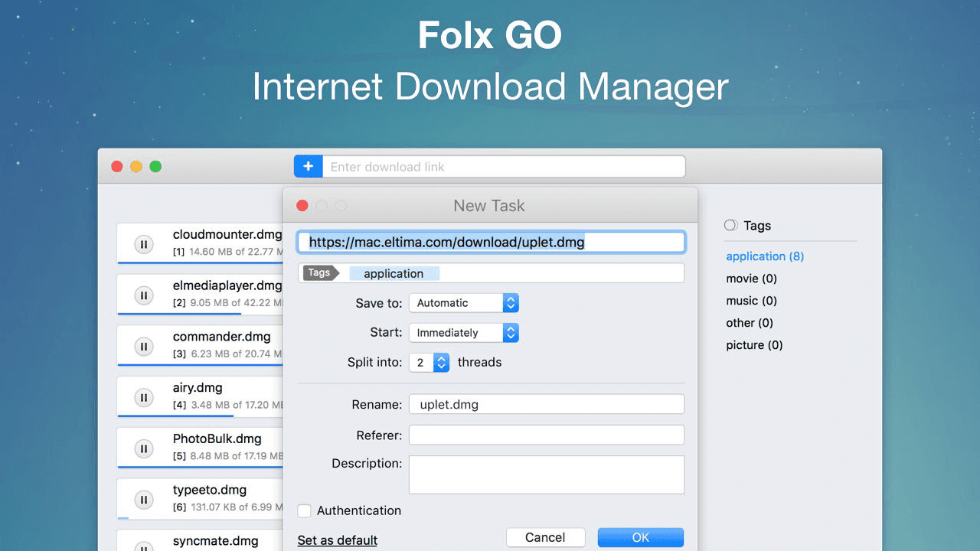Click the Referer input field
Viewport: 980px width, 551px height.
(547, 435)
